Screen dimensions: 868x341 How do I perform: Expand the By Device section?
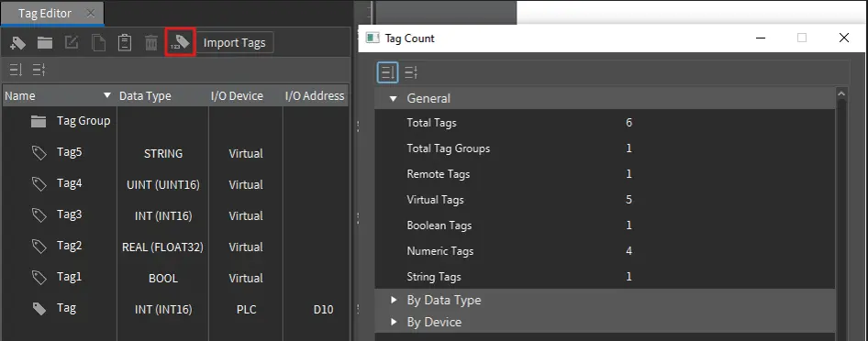coord(394,322)
